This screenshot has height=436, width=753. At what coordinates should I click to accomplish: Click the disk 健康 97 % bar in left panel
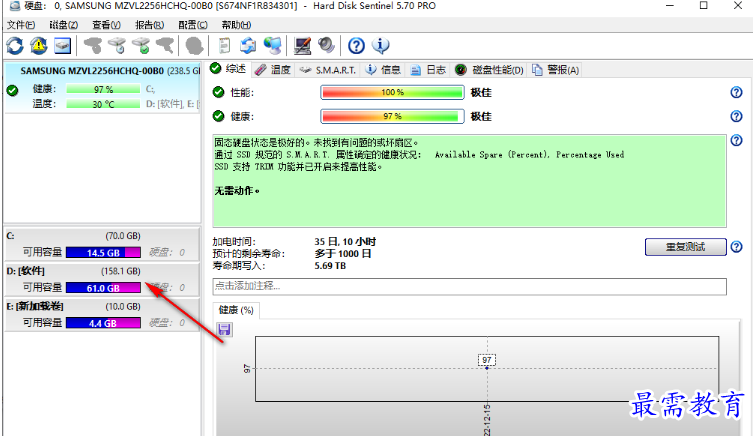click(x=103, y=89)
